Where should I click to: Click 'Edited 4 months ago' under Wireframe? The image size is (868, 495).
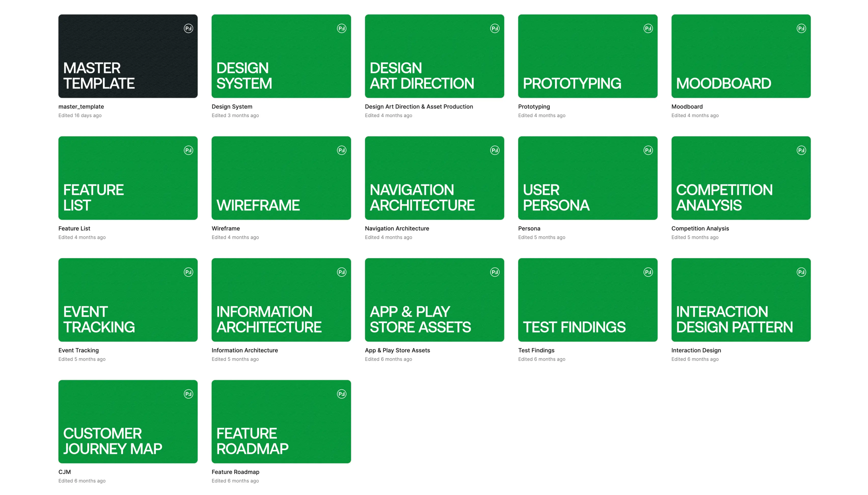(235, 237)
